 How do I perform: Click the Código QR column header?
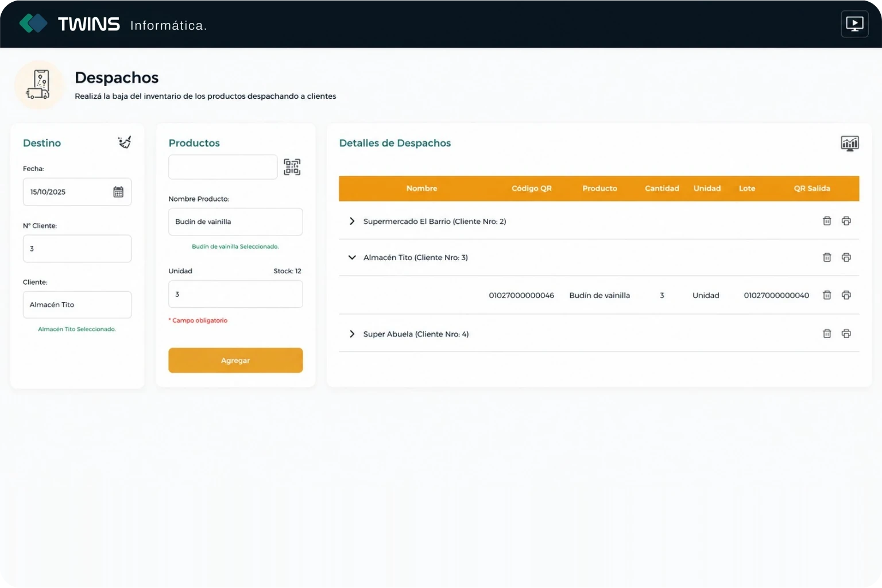532,188
